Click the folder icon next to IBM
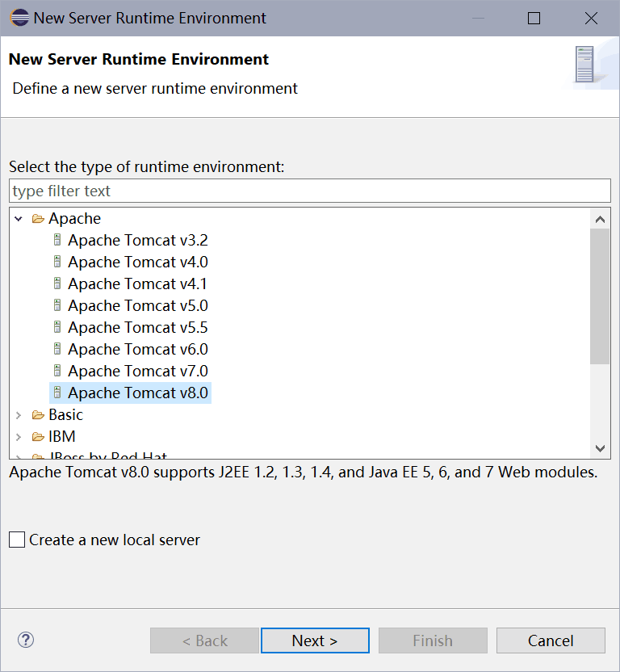This screenshot has height=672, width=620. (x=38, y=436)
